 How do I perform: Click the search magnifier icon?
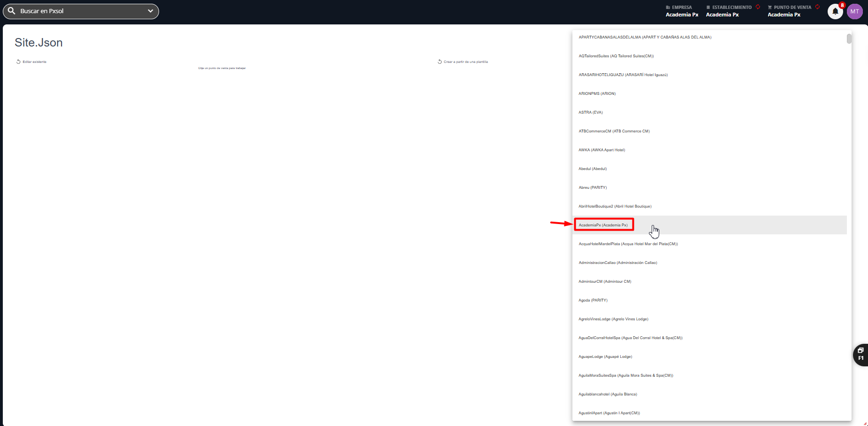coord(12,11)
